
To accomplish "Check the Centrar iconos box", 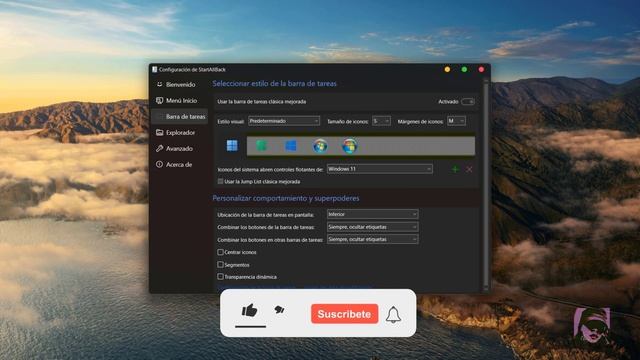I will [x=220, y=252].
